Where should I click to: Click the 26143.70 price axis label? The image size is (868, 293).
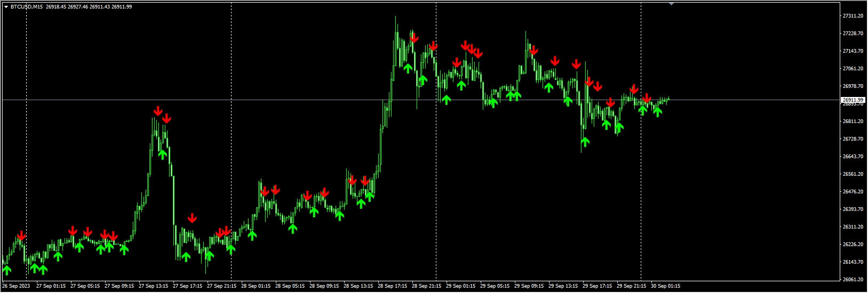[853, 262]
